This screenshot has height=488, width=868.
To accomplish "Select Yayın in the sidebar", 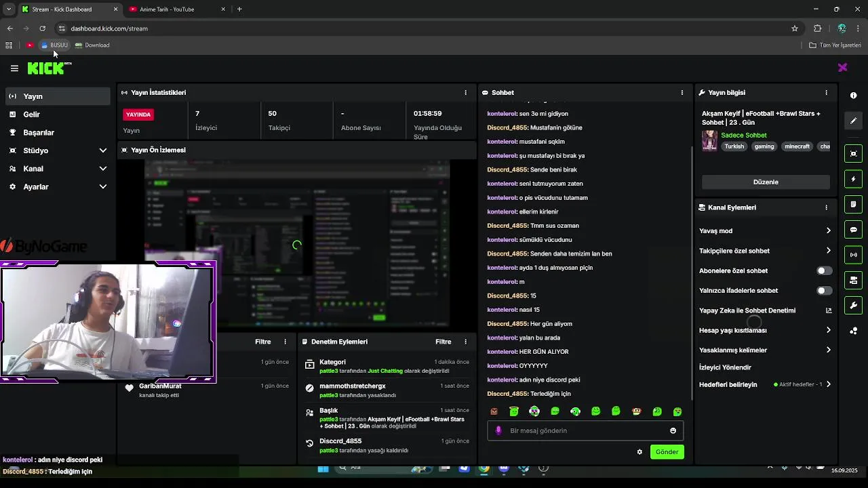I will click(58, 96).
